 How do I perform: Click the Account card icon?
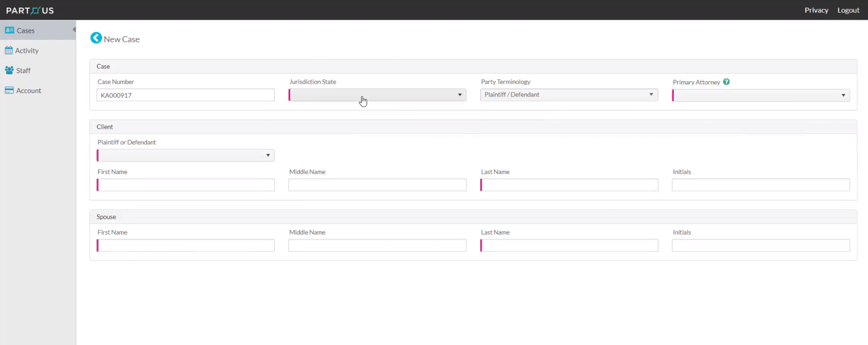9,90
